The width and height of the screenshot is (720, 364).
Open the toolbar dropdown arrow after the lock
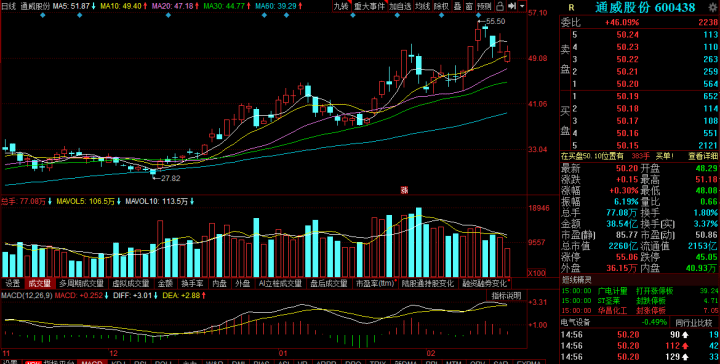pos(522,6)
